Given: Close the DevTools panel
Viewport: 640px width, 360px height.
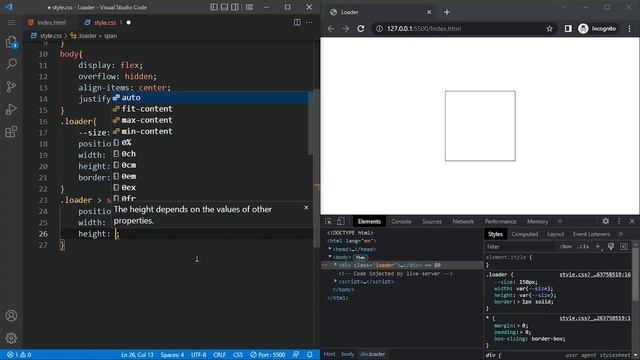Looking at the screenshot, I should (632, 221).
